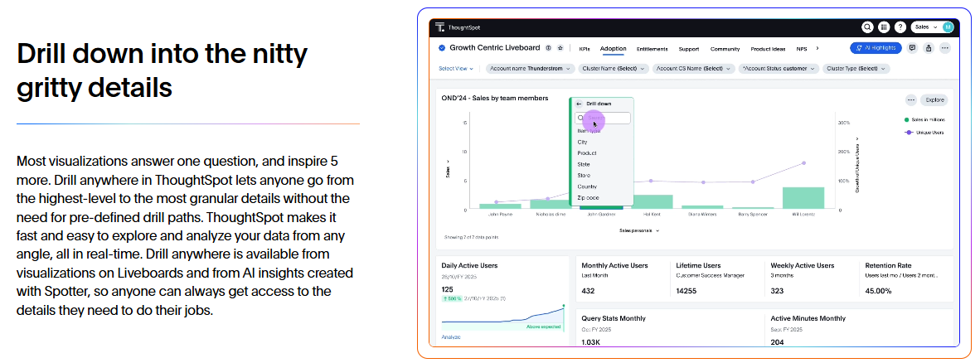The width and height of the screenshot is (980, 363).
Task: Expand the Cluster Type filter dropdown
Action: click(856, 68)
